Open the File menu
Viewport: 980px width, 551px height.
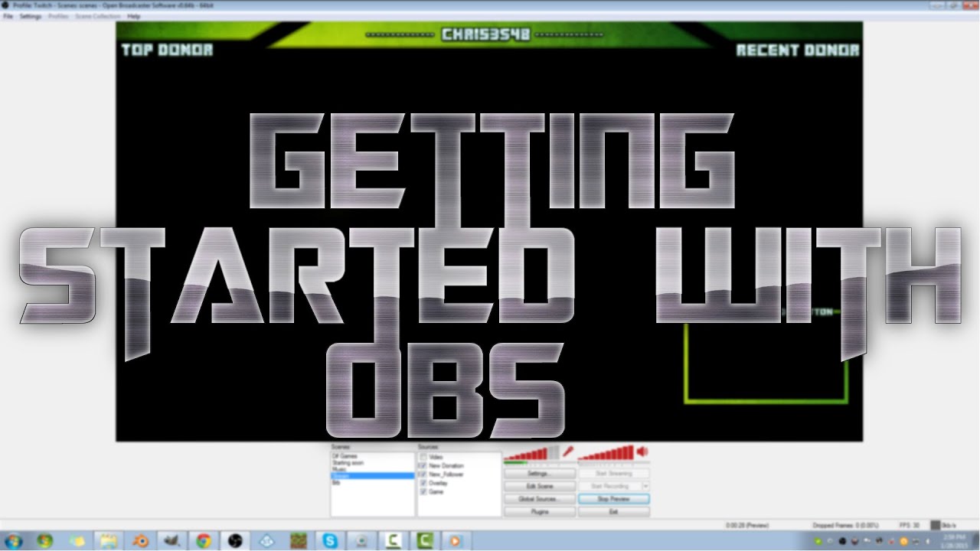[x=8, y=16]
